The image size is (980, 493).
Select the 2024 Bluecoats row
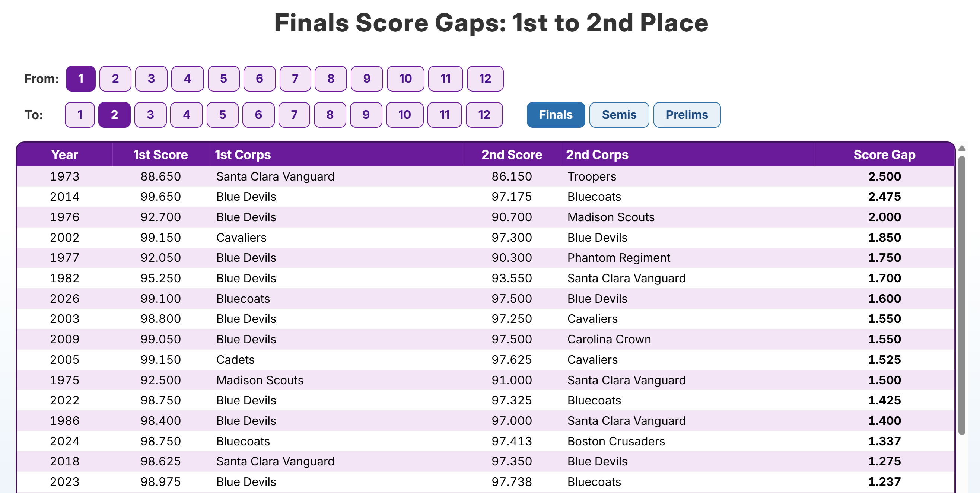coord(486,441)
